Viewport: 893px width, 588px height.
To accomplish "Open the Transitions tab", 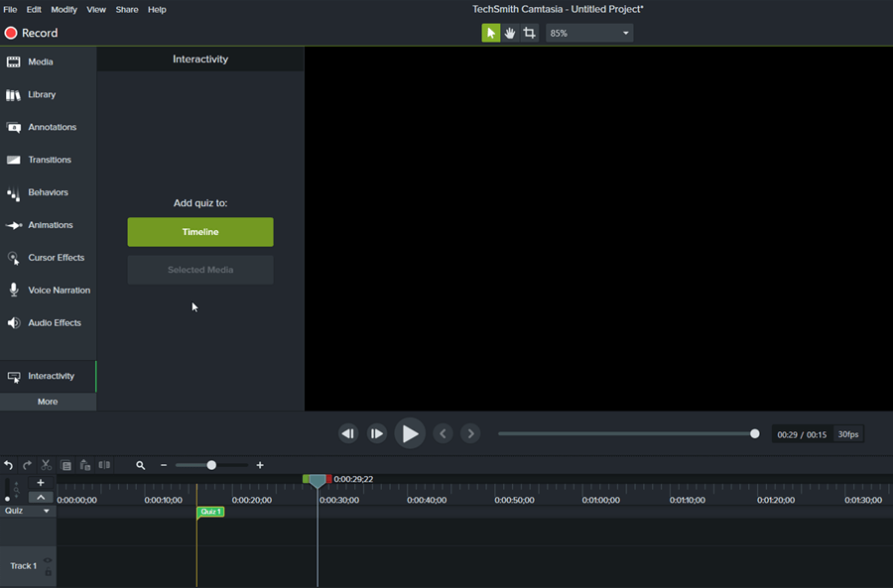I will tap(48, 160).
